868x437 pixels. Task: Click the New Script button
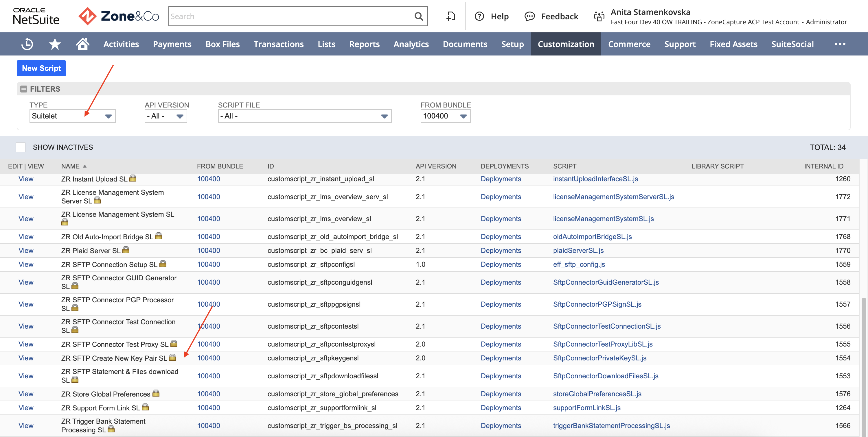coord(41,68)
